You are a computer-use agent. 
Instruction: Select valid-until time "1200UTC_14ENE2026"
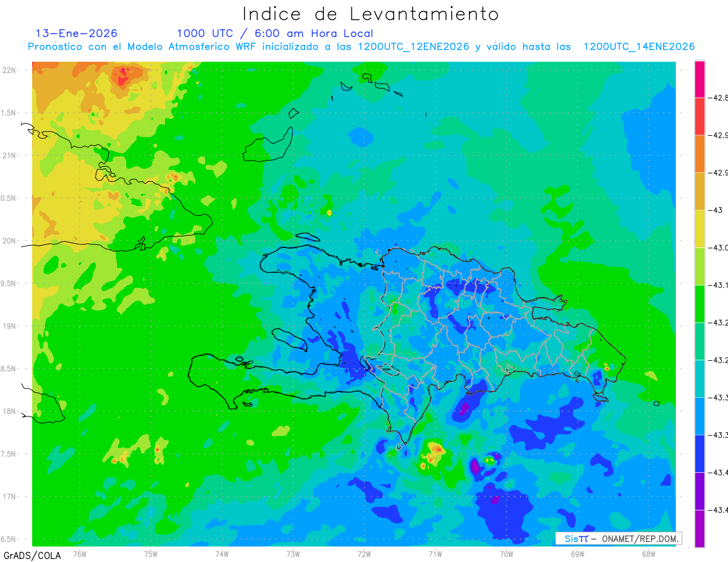click(639, 47)
